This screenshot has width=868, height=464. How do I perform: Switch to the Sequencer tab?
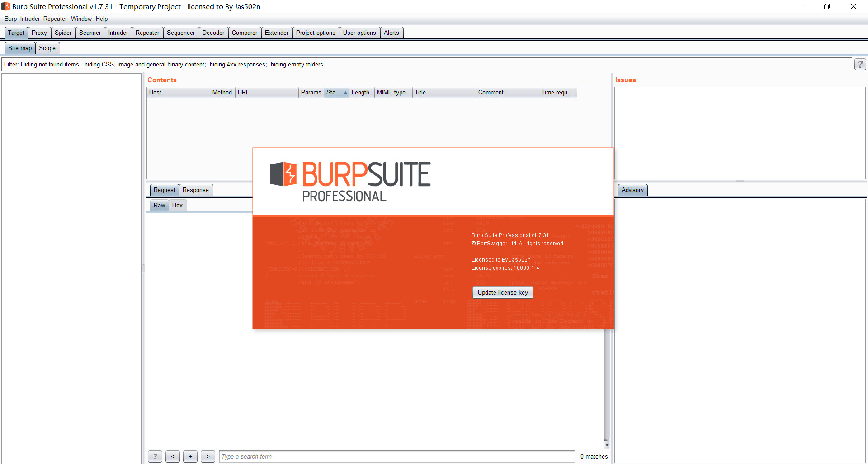click(x=181, y=33)
